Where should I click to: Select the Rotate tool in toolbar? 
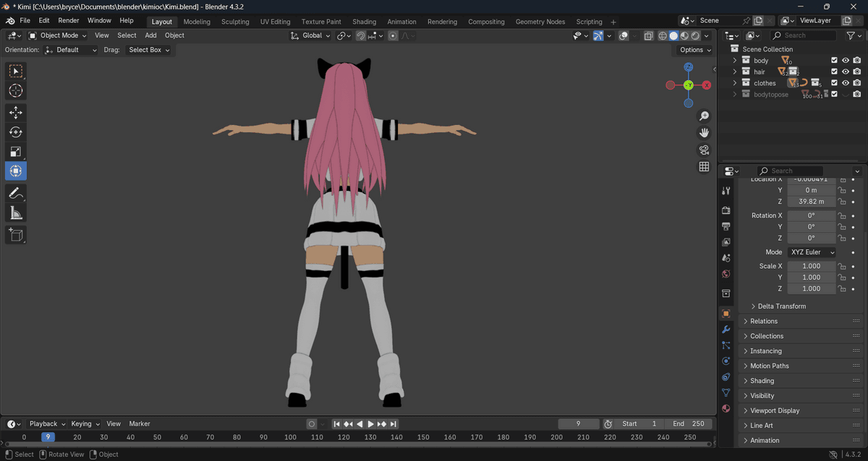tap(15, 132)
